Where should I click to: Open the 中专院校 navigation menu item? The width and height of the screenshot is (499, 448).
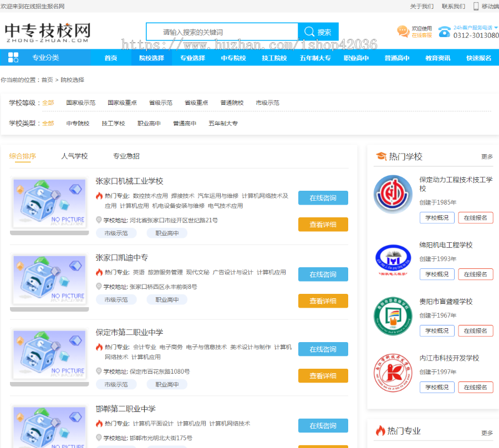click(233, 58)
